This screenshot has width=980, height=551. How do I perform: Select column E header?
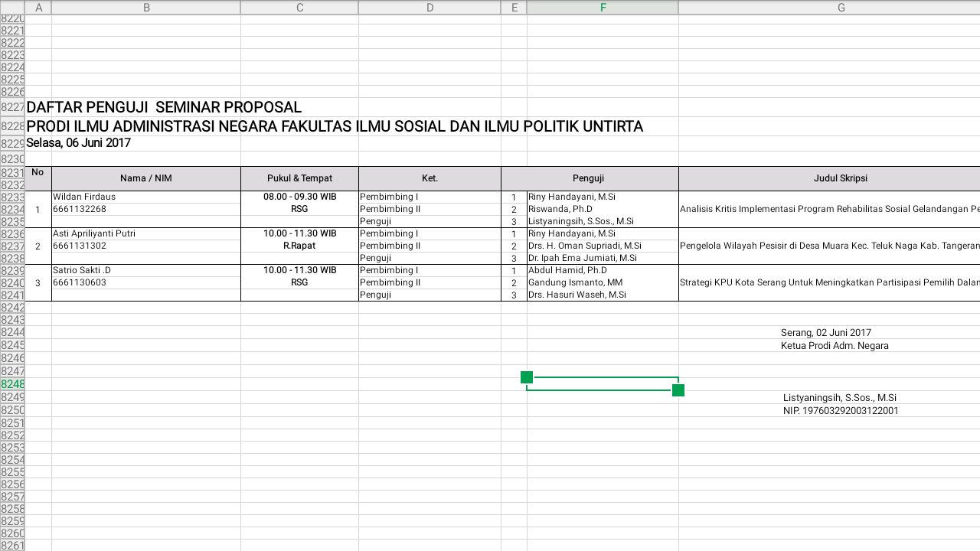pyautogui.click(x=514, y=8)
